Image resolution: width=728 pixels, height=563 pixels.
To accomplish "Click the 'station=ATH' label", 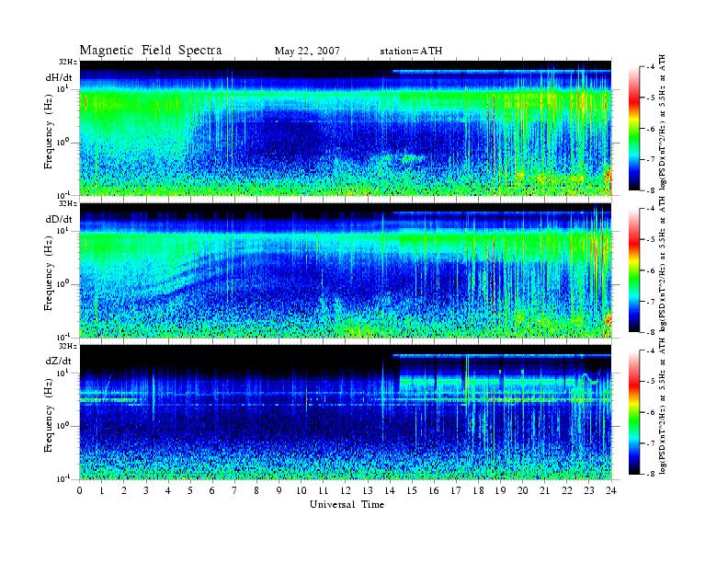I will pos(411,51).
